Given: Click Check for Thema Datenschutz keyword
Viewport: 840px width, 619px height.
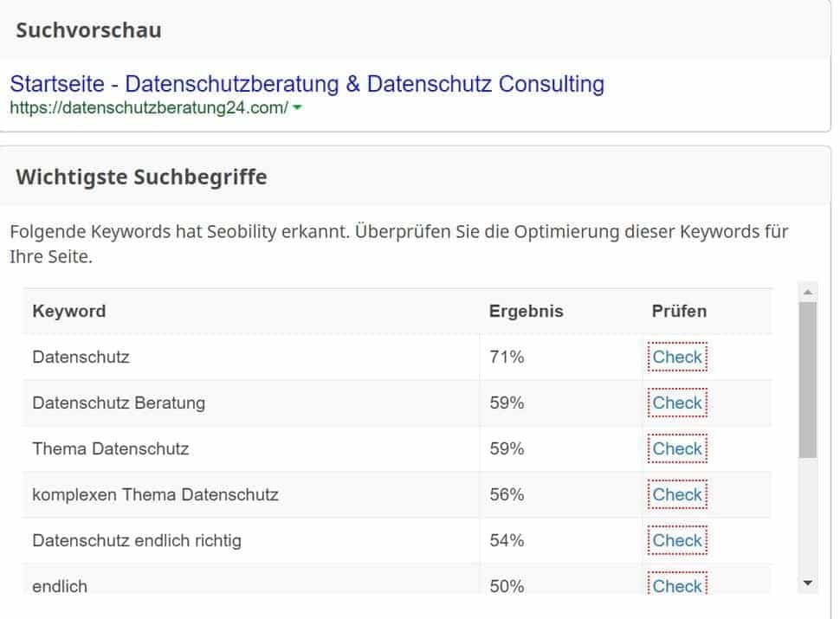Looking at the screenshot, I should pos(677,448).
